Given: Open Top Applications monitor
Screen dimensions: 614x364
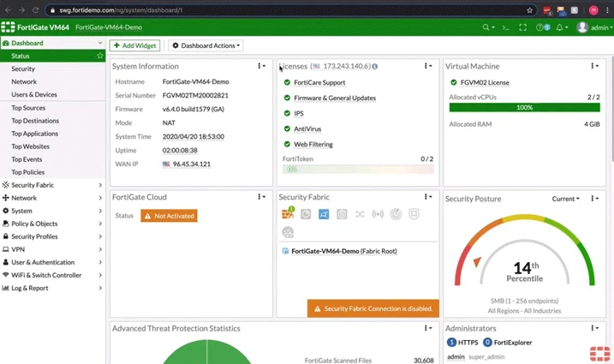Looking at the screenshot, I should [52, 134].
